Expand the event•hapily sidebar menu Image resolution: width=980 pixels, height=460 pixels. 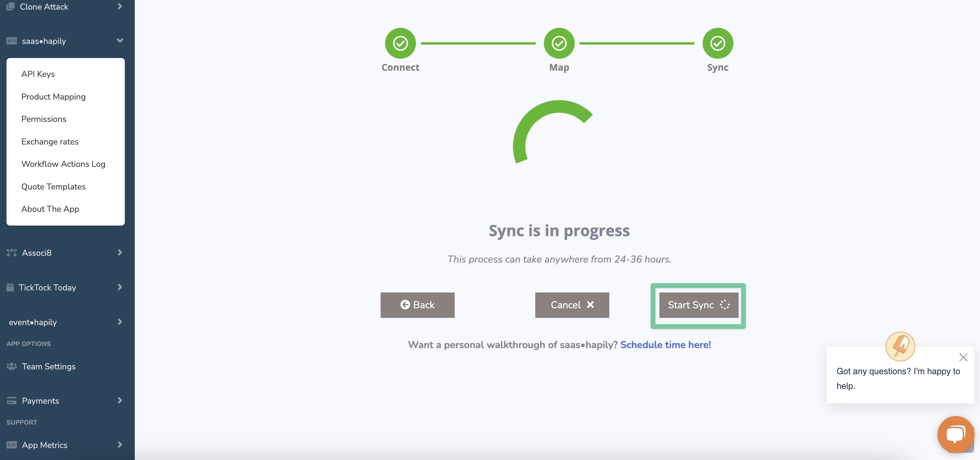120,322
